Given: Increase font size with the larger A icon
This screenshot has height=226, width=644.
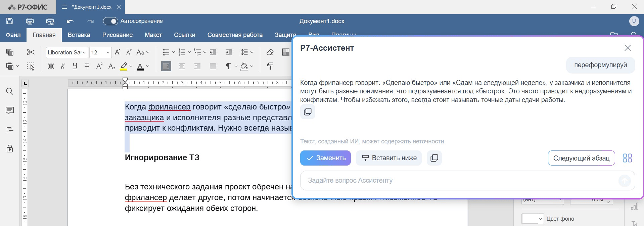Looking at the screenshot, I should tap(118, 52).
